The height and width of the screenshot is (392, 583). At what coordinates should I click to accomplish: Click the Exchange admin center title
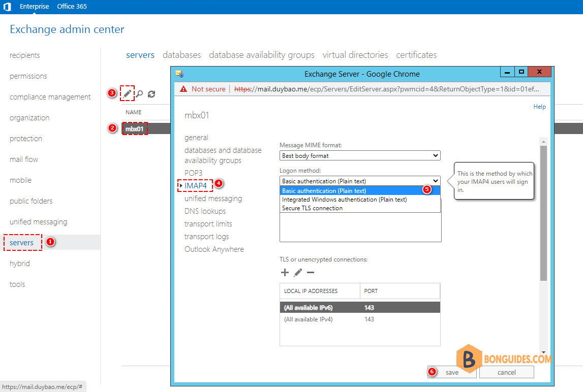click(67, 29)
